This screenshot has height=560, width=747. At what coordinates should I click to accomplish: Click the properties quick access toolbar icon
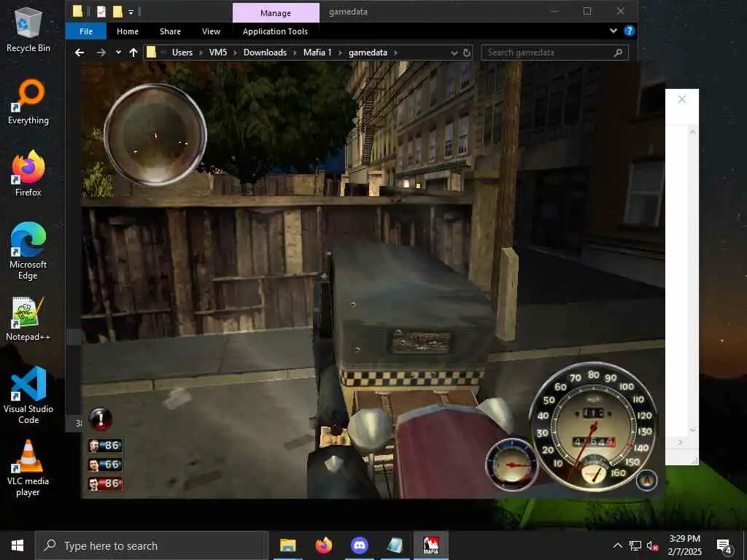coord(101,11)
